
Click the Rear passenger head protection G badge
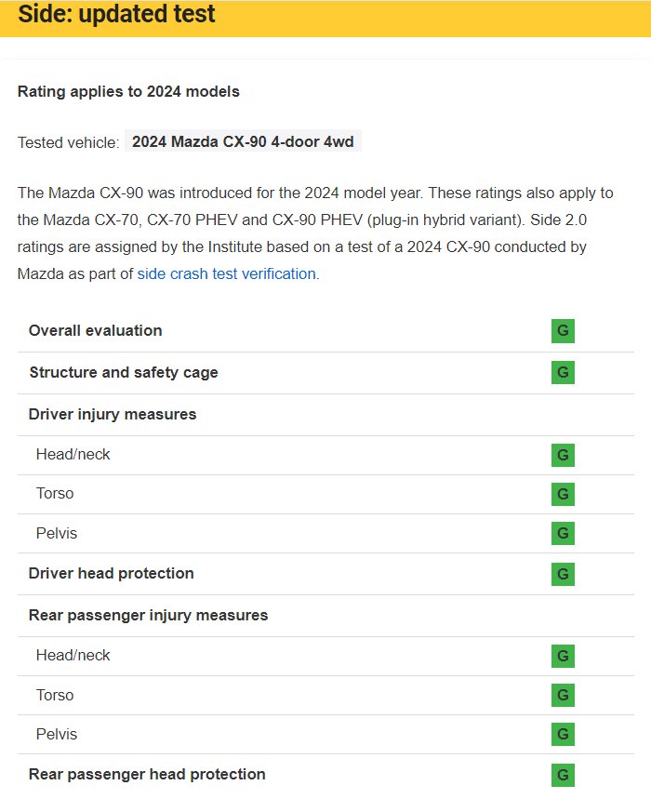(563, 775)
